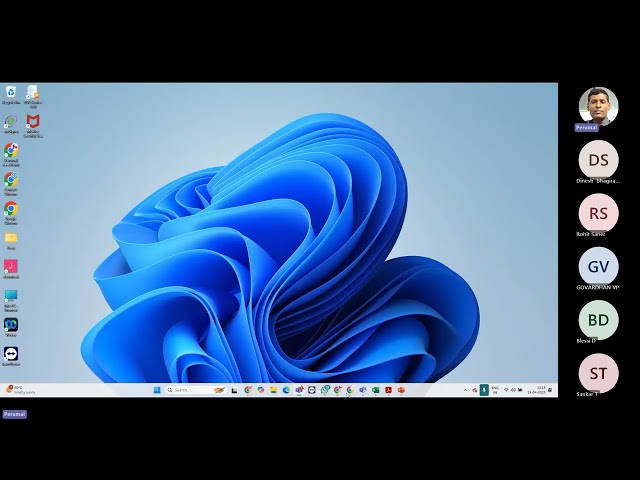Screen dimensions: 640x480
Task: Open the taskbar clock and date
Action: (x=537, y=390)
